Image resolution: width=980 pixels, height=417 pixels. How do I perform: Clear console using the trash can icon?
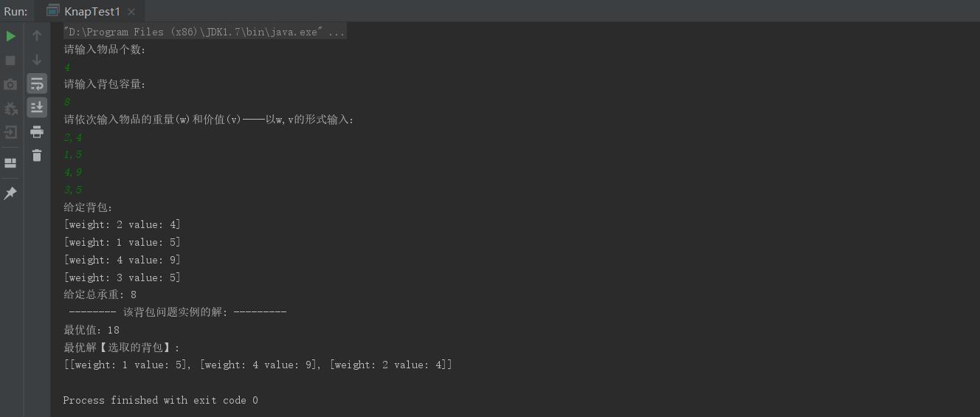[37, 155]
